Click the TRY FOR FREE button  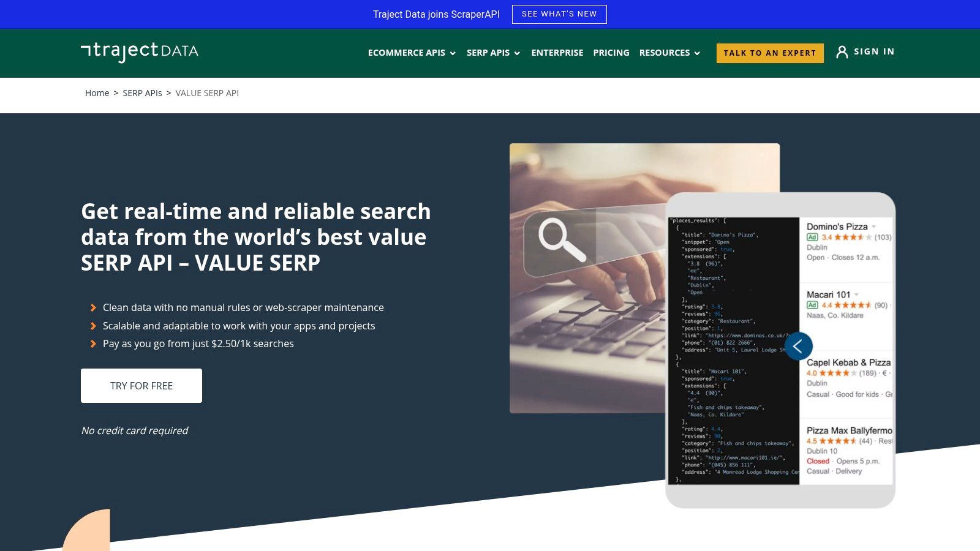point(141,386)
